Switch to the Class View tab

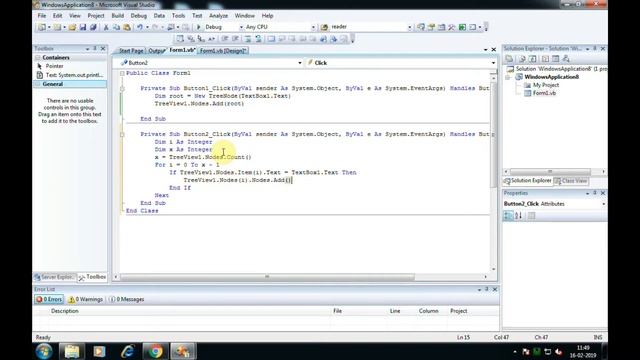point(571,181)
